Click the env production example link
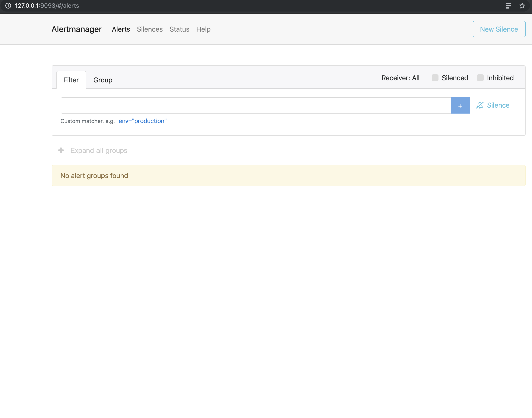Screen dimensions: 532x418 pos(143,121)
